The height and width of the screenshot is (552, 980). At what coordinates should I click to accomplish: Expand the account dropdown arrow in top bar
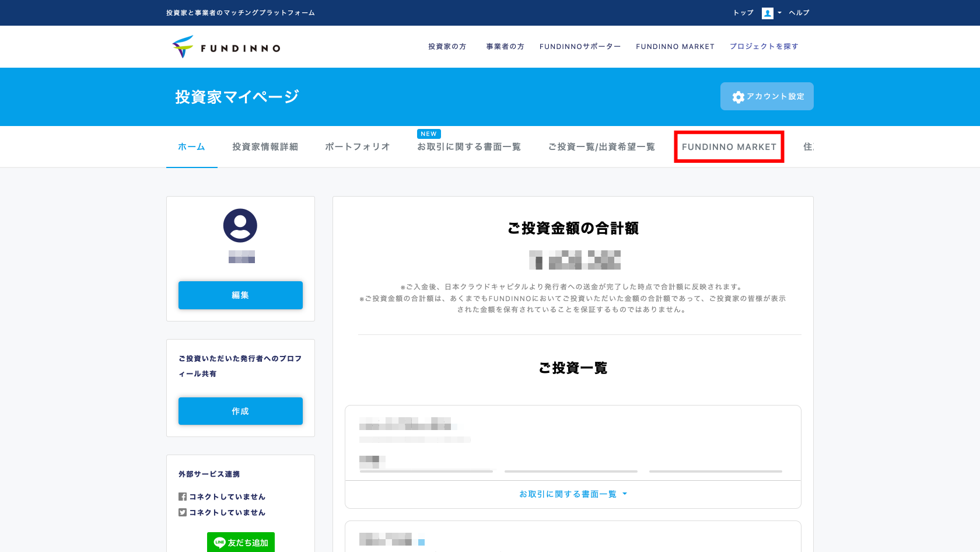click(780, 12)
